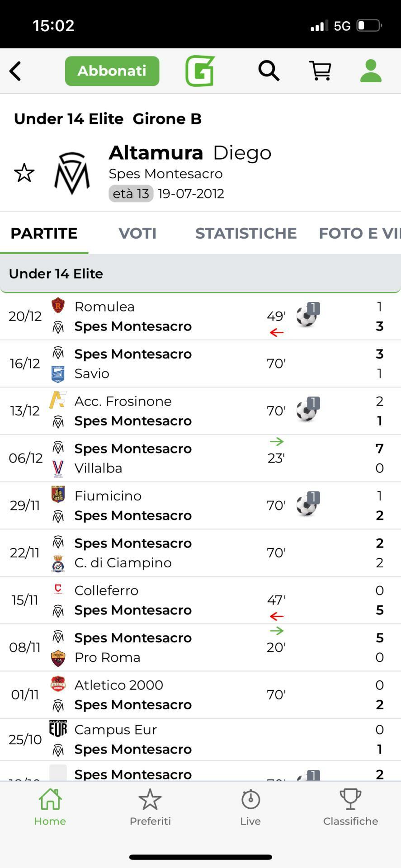Tap the Spes Montesacro club crest
The height and width of the screenshot is (868, 401).
point(72,173)
